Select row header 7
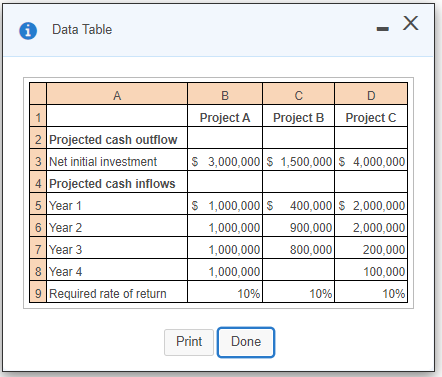 [x=38, y=248]
